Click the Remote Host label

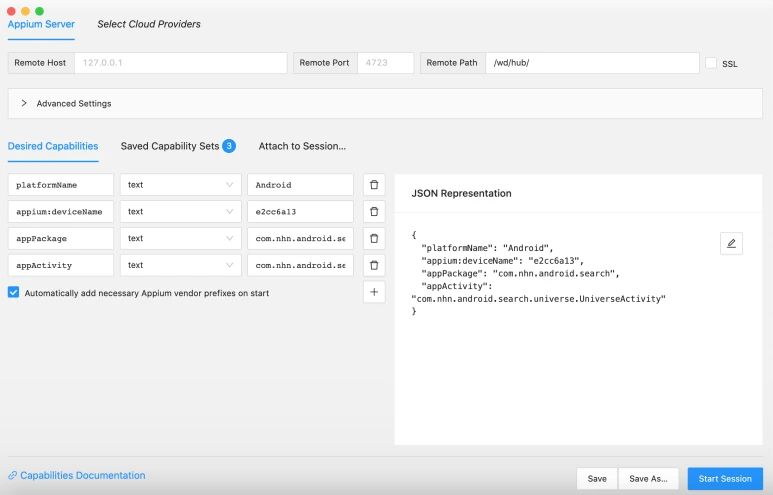coord(40,63)
